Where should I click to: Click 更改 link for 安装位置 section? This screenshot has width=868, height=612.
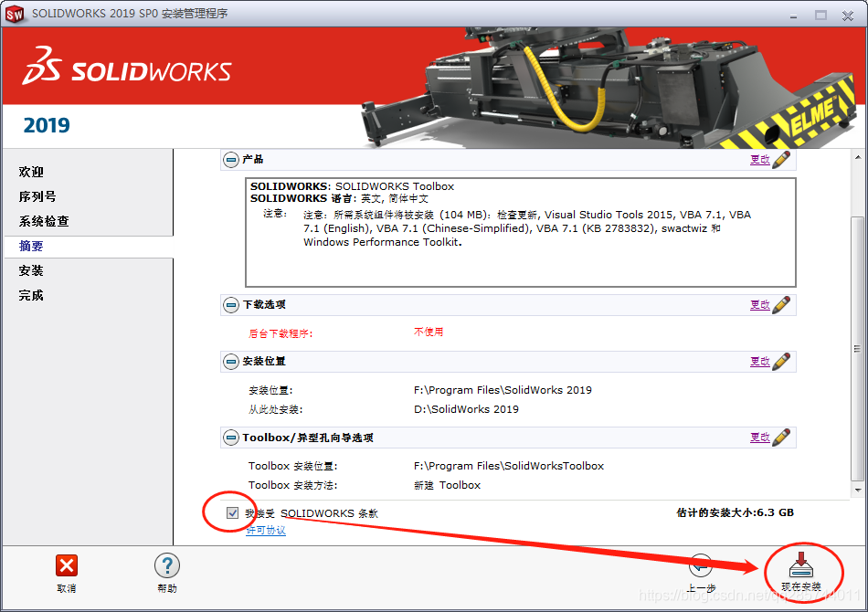coord(760,362)
